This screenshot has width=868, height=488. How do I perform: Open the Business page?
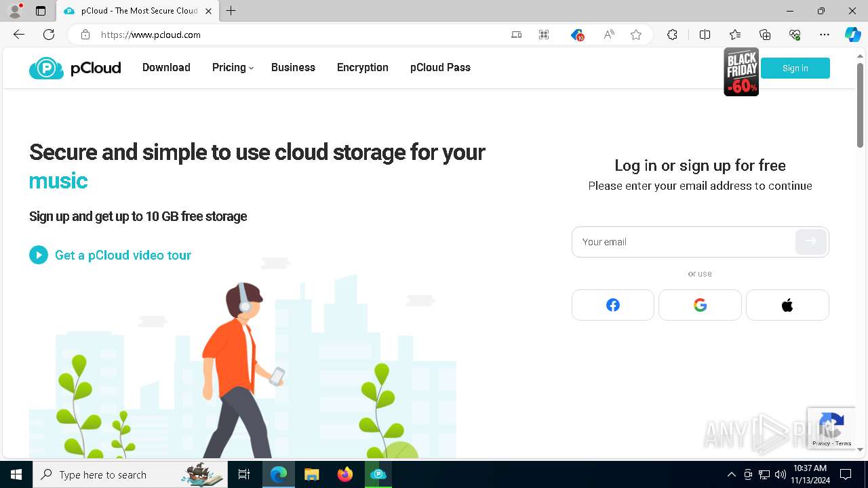[293, 68]
